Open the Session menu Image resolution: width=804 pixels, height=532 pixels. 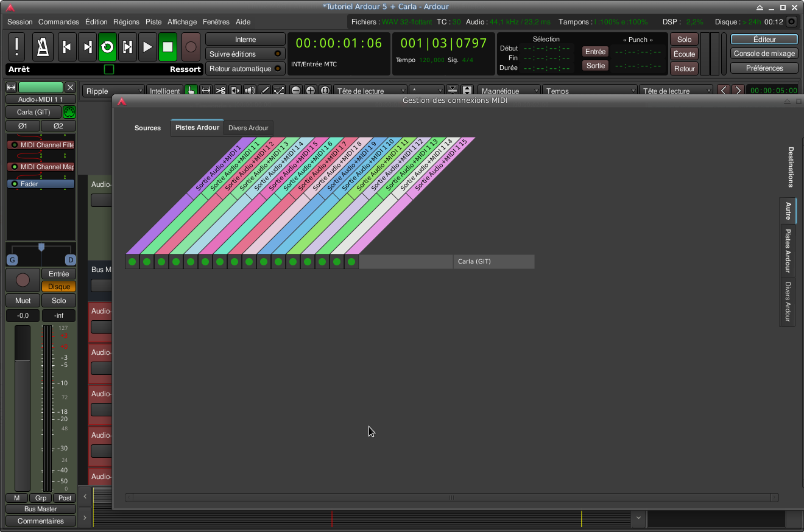pyautogui.click(x=20, y=22)
